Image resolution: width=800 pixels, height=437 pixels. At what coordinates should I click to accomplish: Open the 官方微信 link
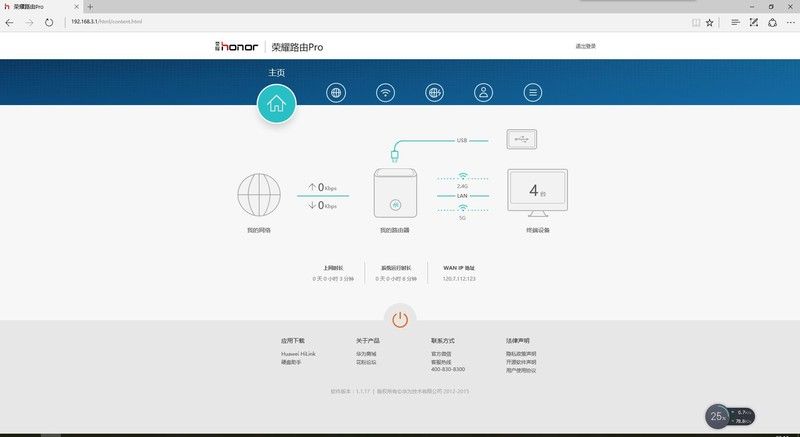[441, 353]
